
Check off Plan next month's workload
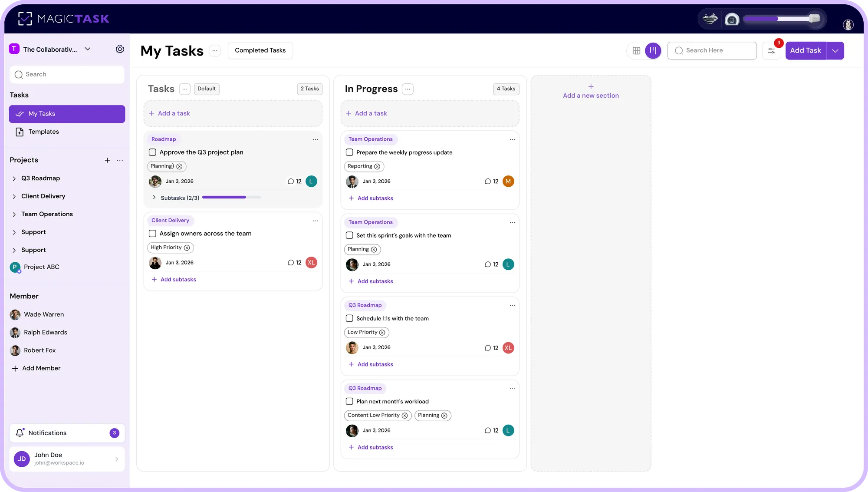click(x=349, y=401)
